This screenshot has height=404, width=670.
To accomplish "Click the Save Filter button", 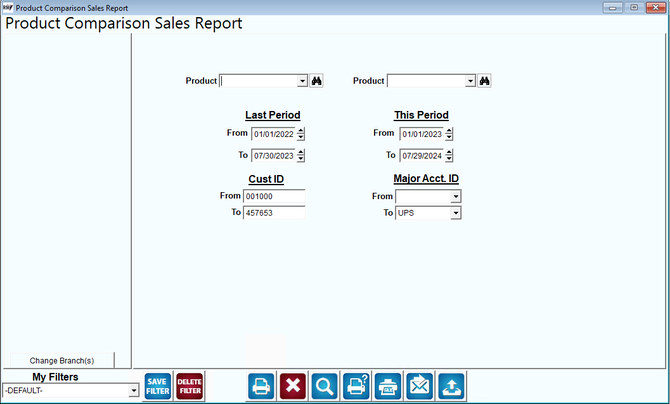I will tap(158, 386).
